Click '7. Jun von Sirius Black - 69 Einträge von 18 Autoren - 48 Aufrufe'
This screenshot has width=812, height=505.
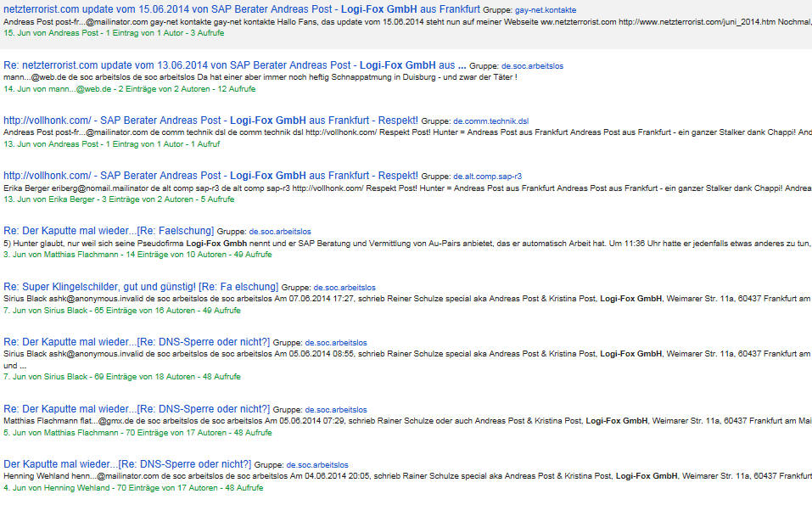click(121, 377)
